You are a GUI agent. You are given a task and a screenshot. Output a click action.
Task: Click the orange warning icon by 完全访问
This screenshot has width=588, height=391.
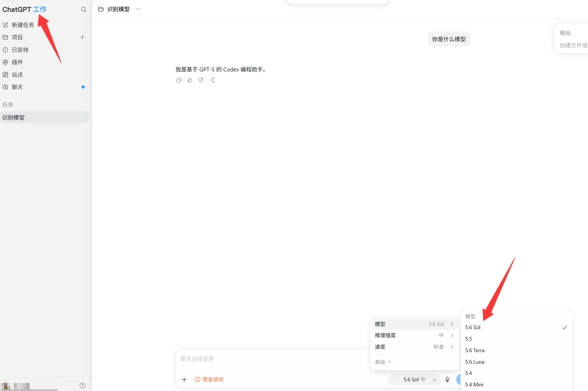click(x=198, y=379)
